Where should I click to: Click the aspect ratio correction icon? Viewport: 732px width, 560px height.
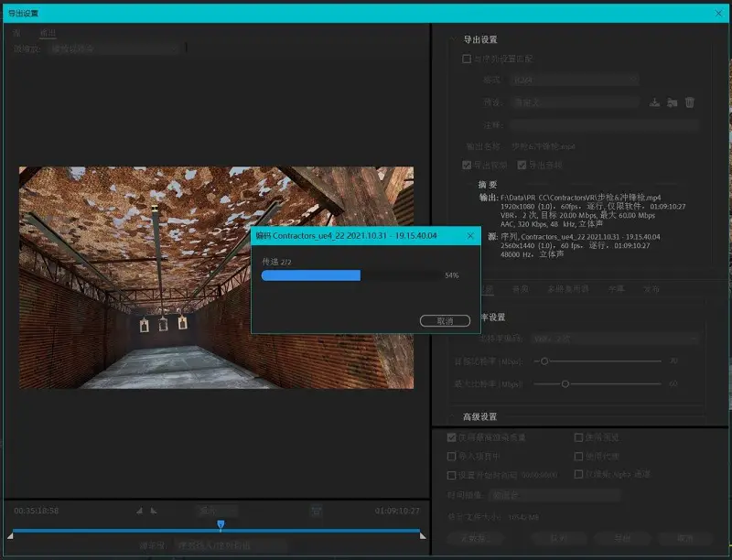click(x=316, y=511)
